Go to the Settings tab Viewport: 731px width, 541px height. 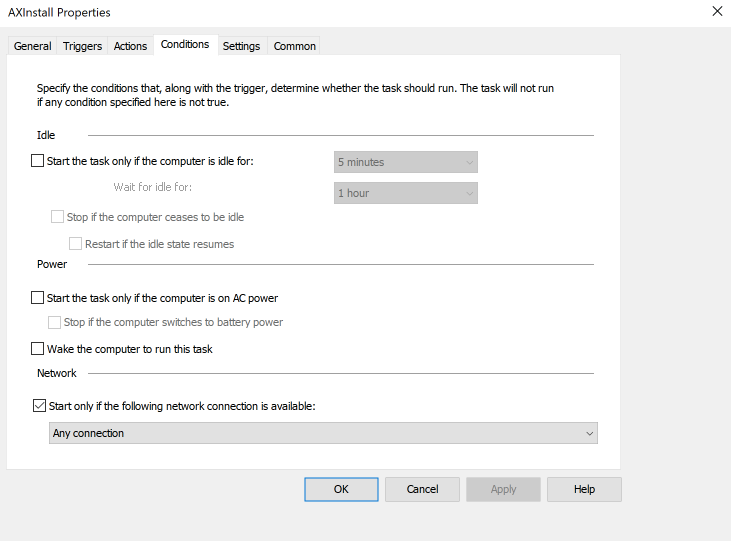point(241,46)
